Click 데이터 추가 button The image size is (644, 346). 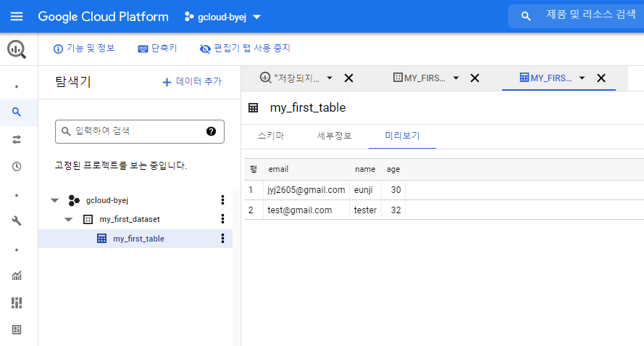click(x=192, y=81)
